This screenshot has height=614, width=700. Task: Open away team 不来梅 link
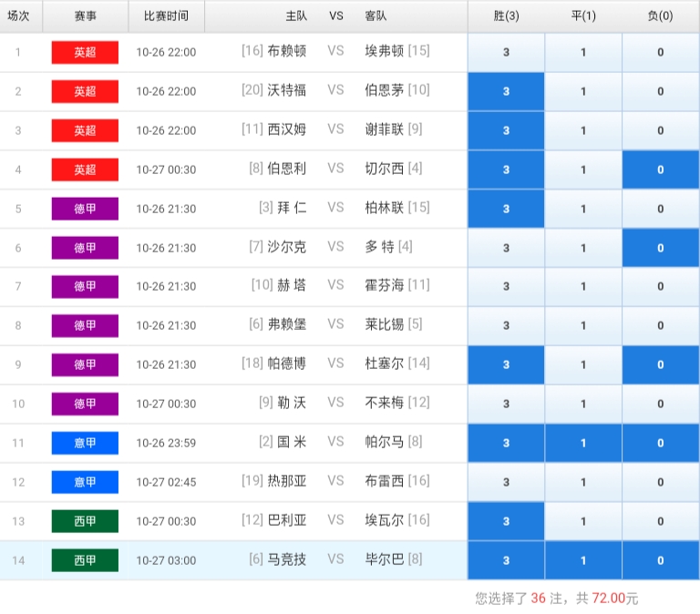pos(384,403)
